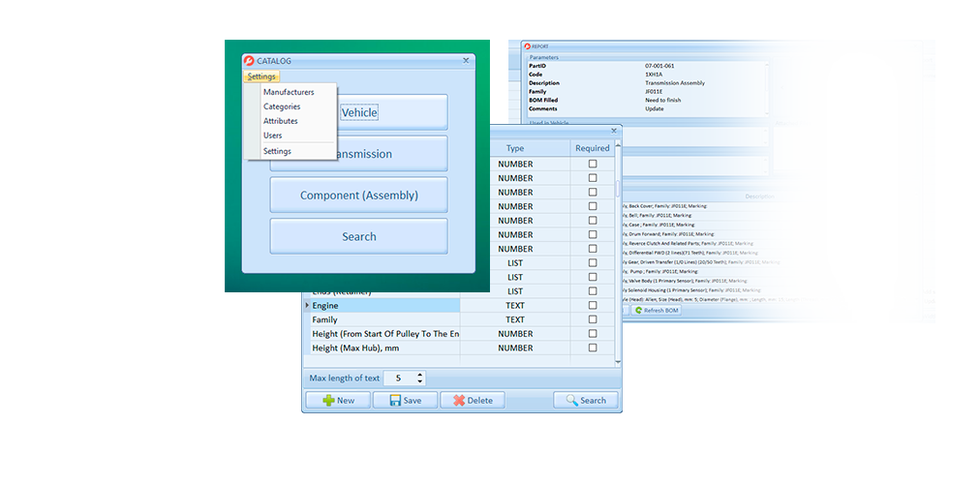Check Required box for Engine row
This screenshot has width=980, height=484.
tap(593, 305)
